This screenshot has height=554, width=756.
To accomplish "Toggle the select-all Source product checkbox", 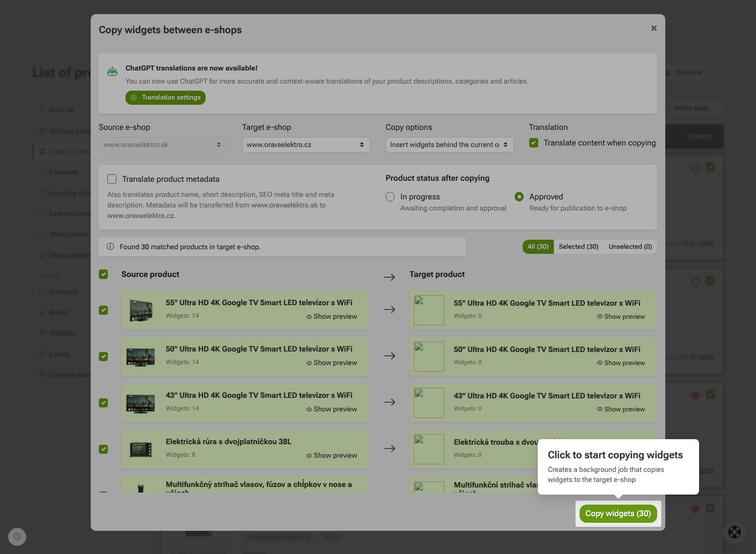I will pos(103,274).
